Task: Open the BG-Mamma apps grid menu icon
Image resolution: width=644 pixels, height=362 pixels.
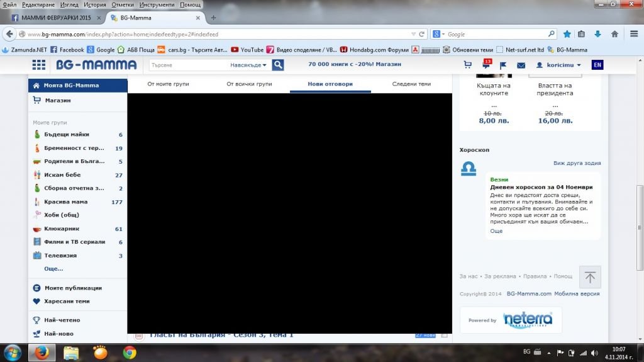Action: click(x=38, y=65)
